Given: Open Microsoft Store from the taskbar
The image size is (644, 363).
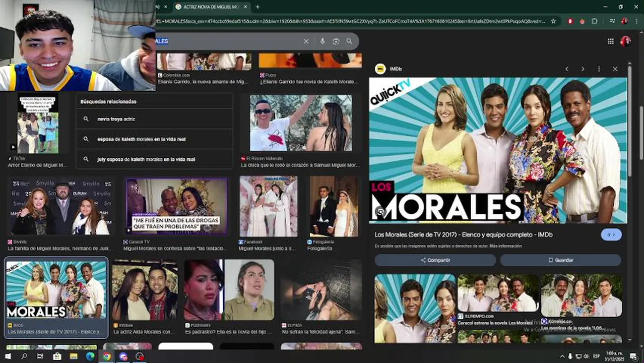Looking at the screenshot, I should click(57, 356).
